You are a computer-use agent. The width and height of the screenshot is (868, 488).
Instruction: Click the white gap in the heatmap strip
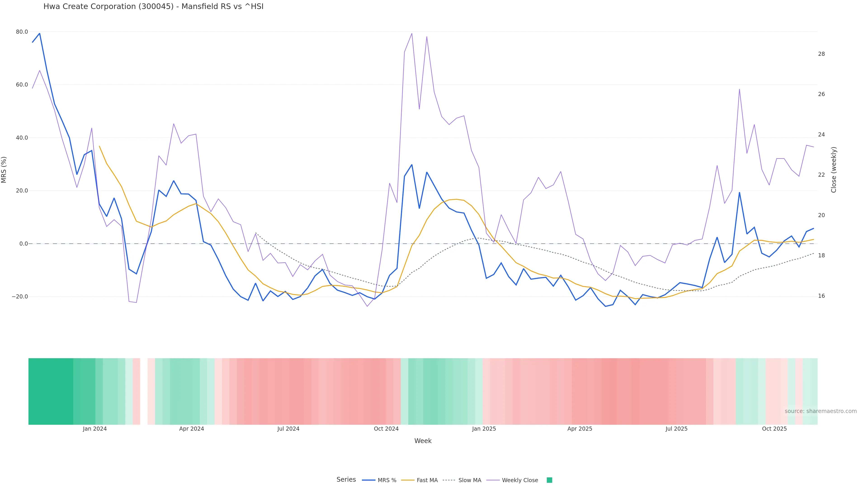coord(144,391)
